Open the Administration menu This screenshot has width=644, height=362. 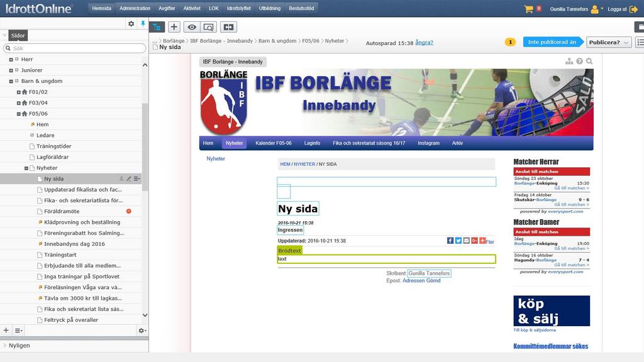(x=135, y=8)
